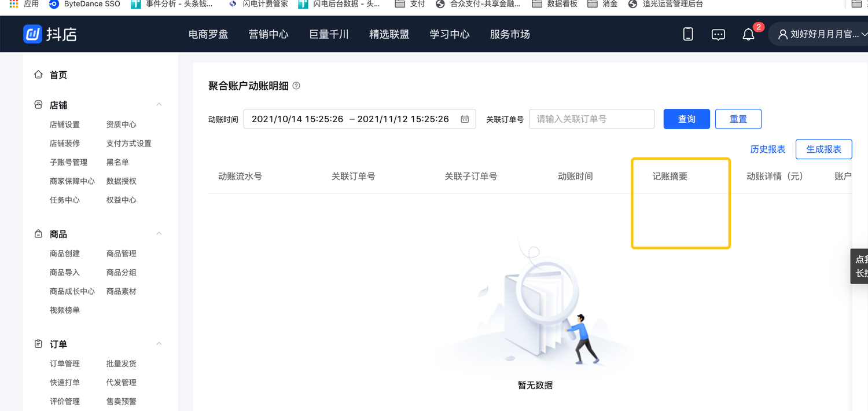Open 精选联盟 from the top menu

(x=389, y=34)
